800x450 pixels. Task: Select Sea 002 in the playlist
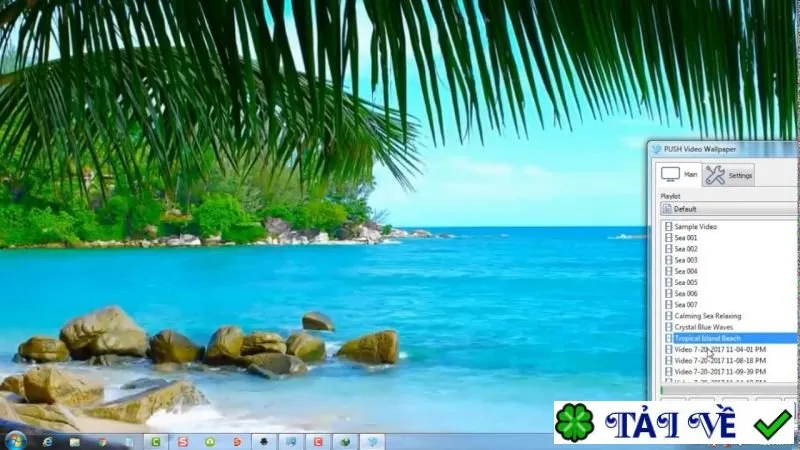tap(686, 248)
